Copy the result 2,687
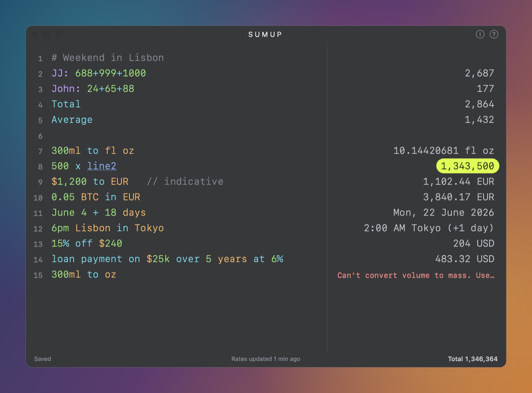Screen dimensions: 532x393 [479, 73]
